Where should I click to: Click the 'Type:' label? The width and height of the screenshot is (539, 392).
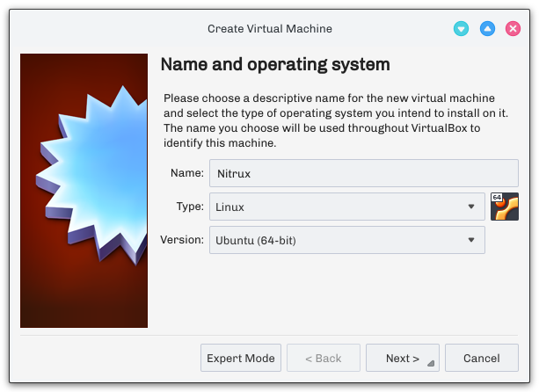pos(190,207)
